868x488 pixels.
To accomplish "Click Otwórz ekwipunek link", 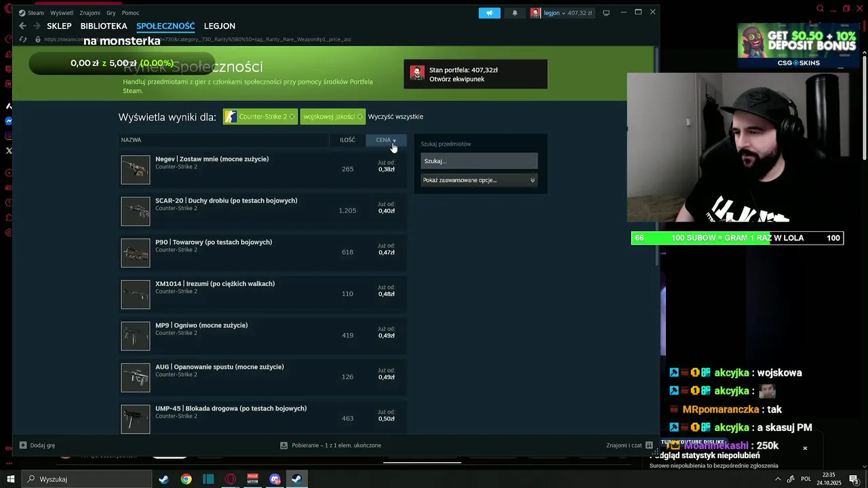I will [x=456, y=79].
